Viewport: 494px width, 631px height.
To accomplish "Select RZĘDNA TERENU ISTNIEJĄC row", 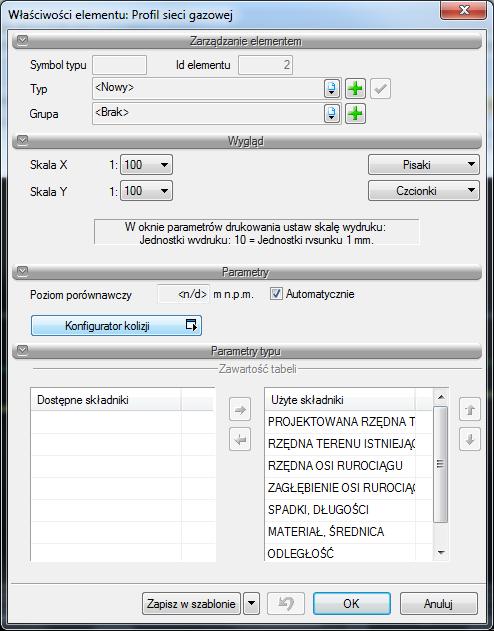I will 348,443.
